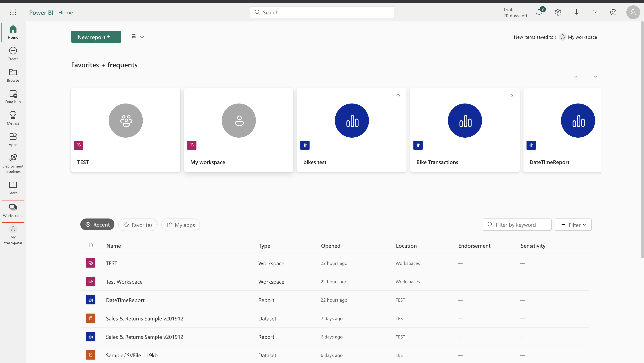Click the orange dataset icon in SampleCSVFile_119kb row
Viewport: 644px width, 363px height.
pyautogui.click(x=90, y=355)
